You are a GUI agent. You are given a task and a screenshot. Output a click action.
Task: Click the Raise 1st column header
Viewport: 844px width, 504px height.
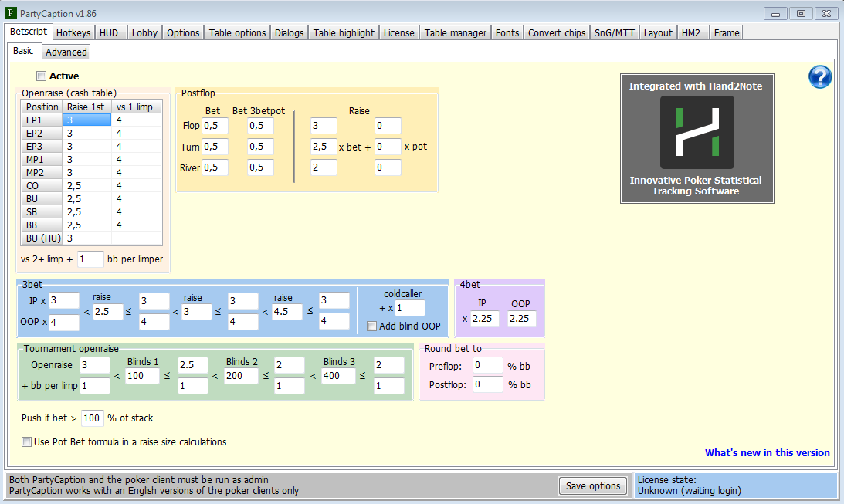[x=86, y=107]
